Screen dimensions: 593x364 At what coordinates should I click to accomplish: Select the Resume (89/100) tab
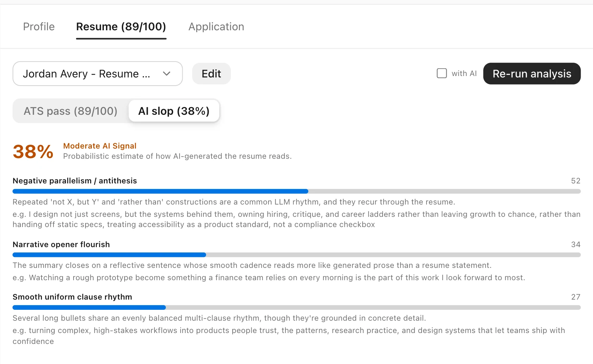point(121,27)
